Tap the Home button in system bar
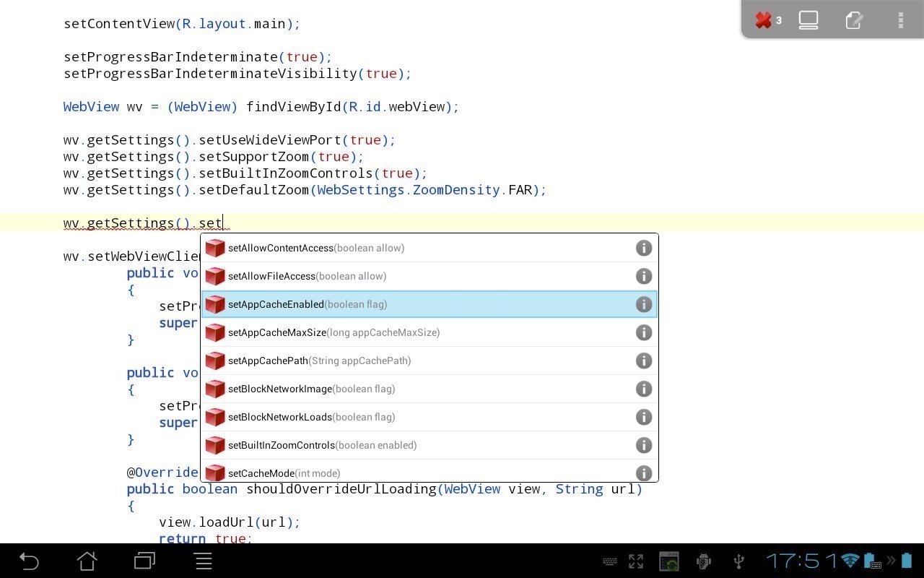 pos(87,561)
